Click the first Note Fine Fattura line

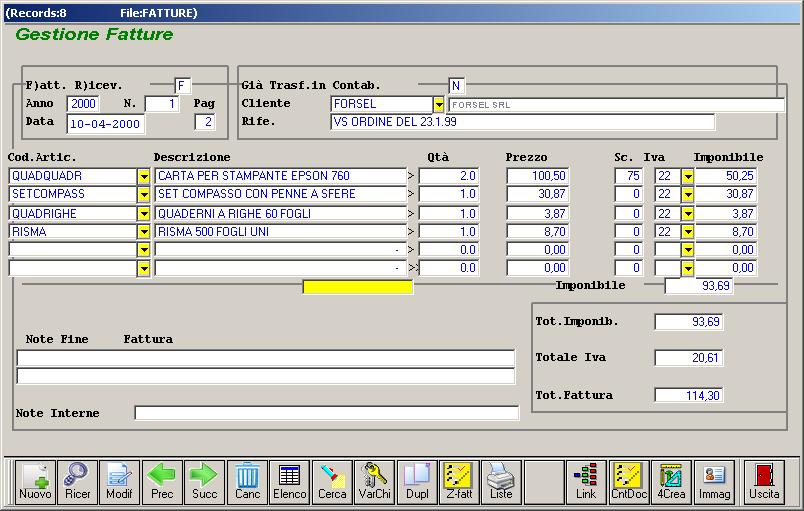(x=266, y=358)
